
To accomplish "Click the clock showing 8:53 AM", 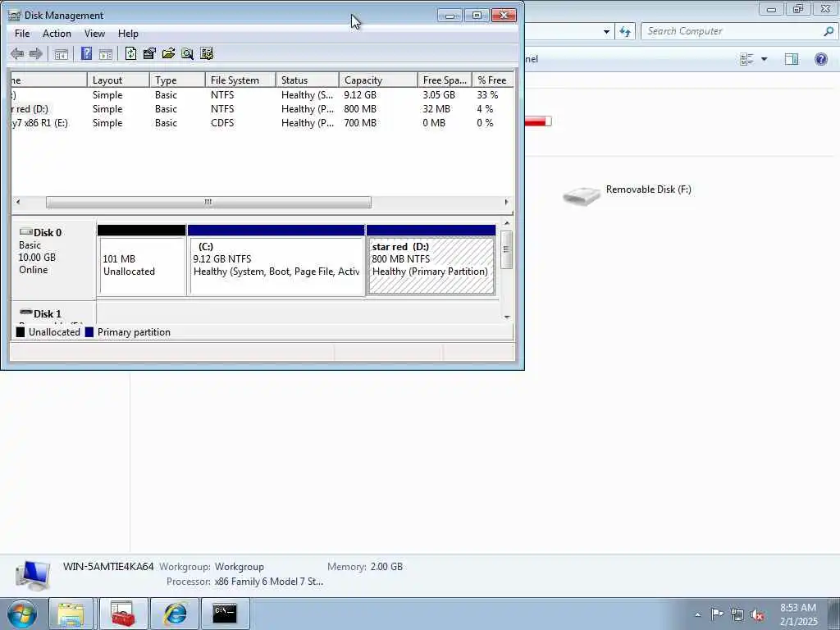I will click(x=798, y=608).
